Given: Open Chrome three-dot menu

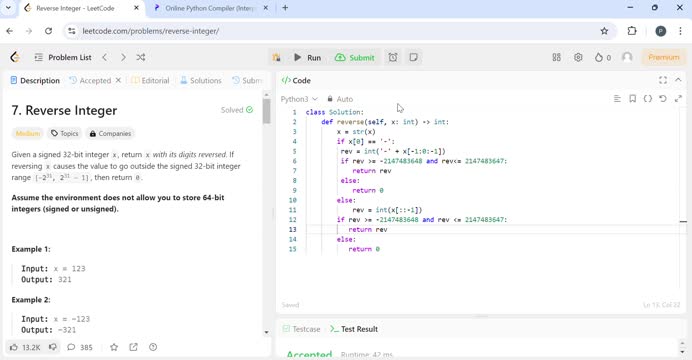Looking at the screenshot, I should click(x=680, y=31).
